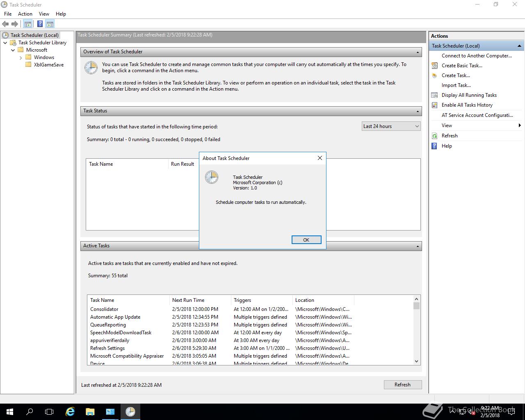Click Connect to Another Computer...
This screenshot has width=525, height=420.
[x=477, y=56]
